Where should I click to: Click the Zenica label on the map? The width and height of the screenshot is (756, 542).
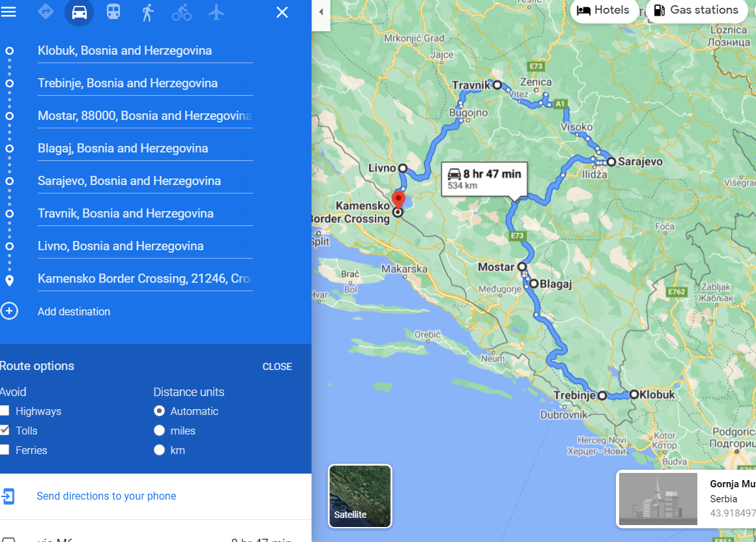point(536,82)
